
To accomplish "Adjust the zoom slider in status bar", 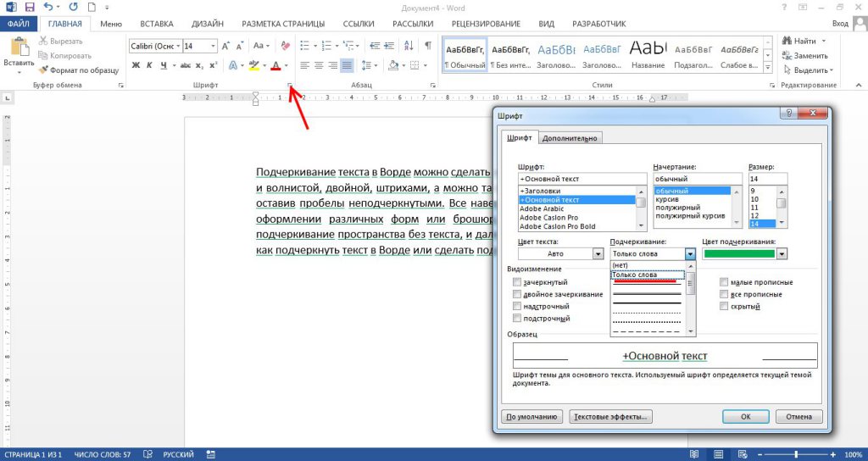I will [x=795, y=454].
